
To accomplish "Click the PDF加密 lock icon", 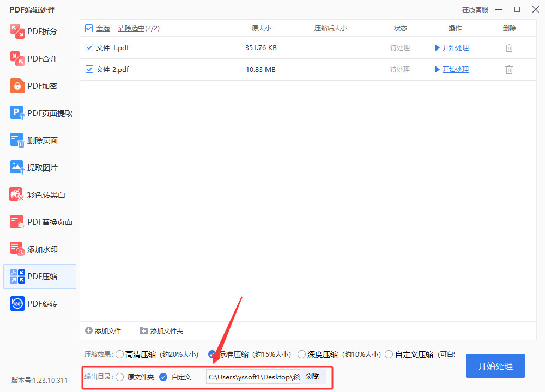I will [17, 86].
